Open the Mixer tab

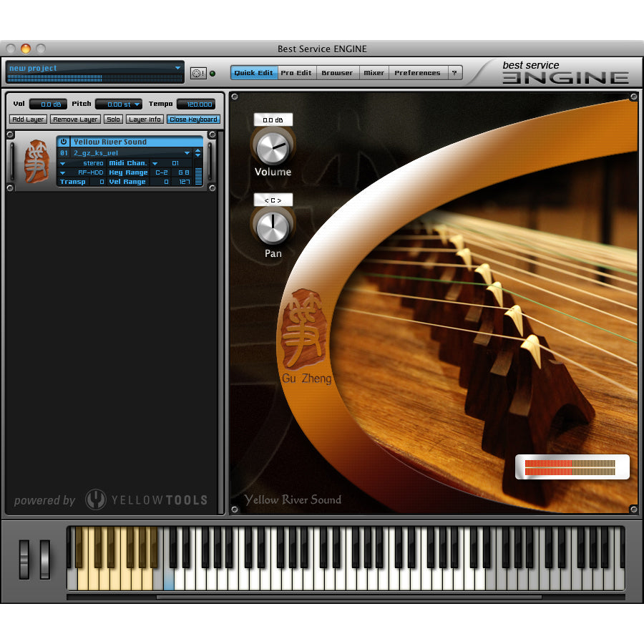(374, 73)
